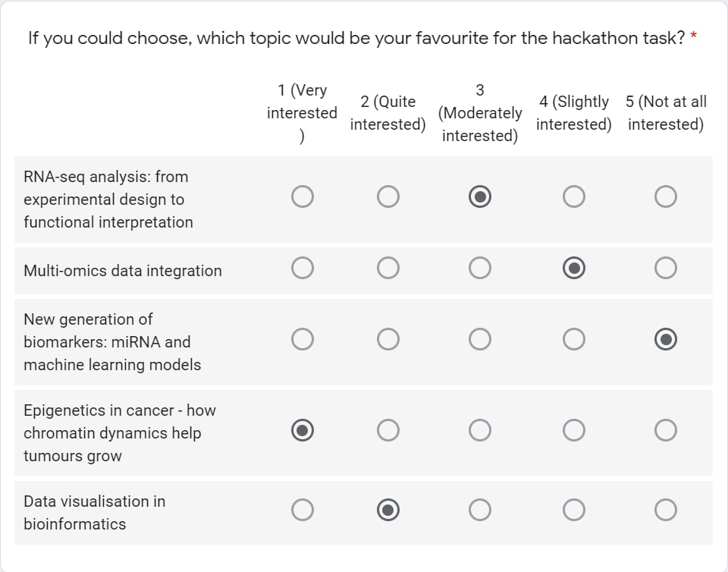
Task: Select 'Quite interested' for Epigenetics in cancer
Action: point(388,430)
